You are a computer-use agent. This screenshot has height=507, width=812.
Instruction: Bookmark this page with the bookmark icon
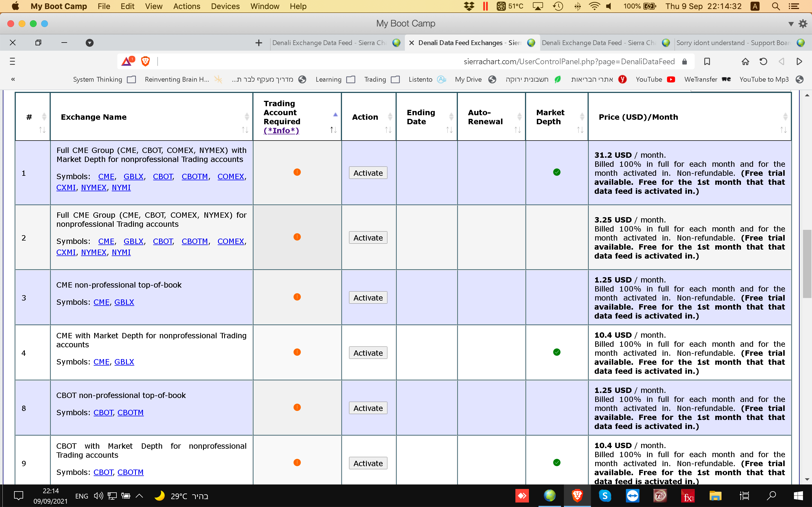(707, 61)
